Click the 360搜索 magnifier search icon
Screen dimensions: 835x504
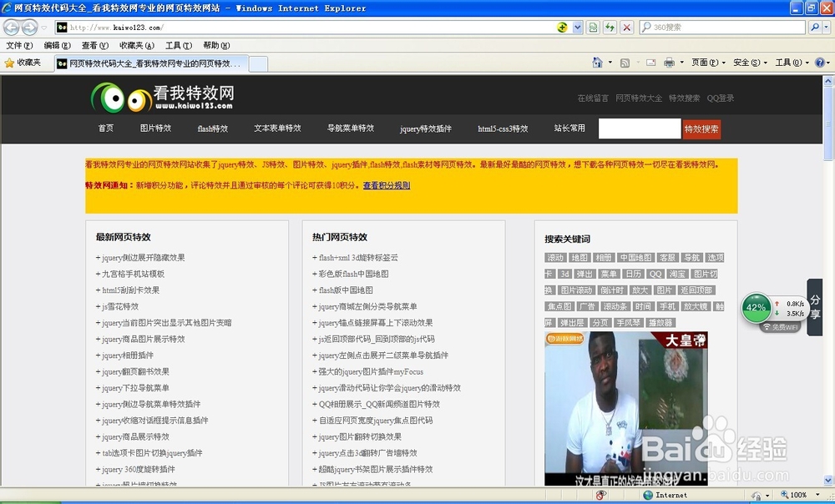point(817,27)
